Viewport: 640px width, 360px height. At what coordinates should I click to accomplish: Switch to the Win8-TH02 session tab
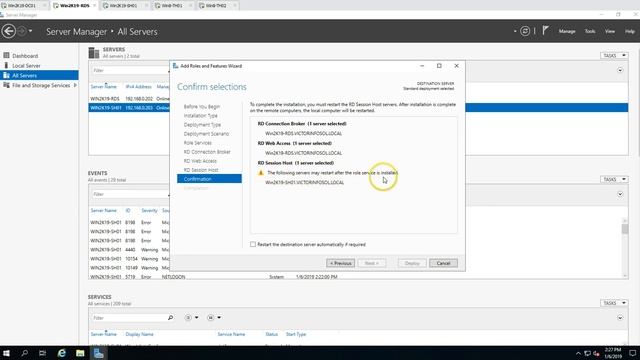(216, 6)
